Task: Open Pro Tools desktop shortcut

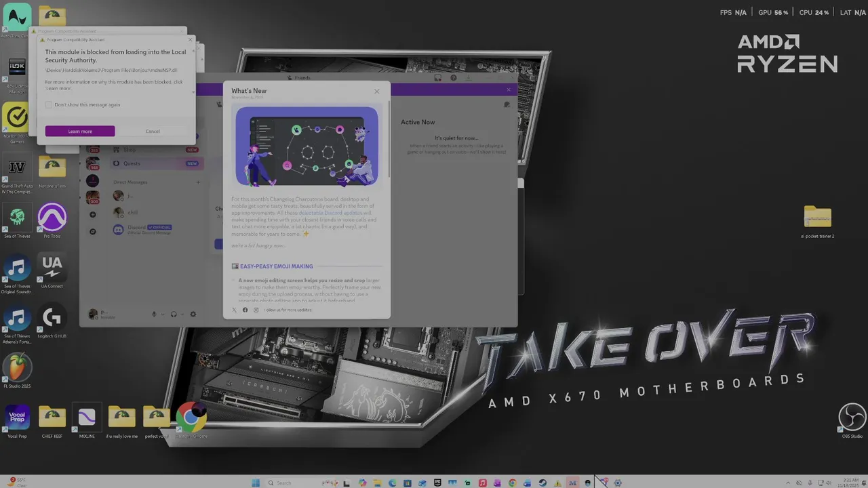Action: (52, 222)
